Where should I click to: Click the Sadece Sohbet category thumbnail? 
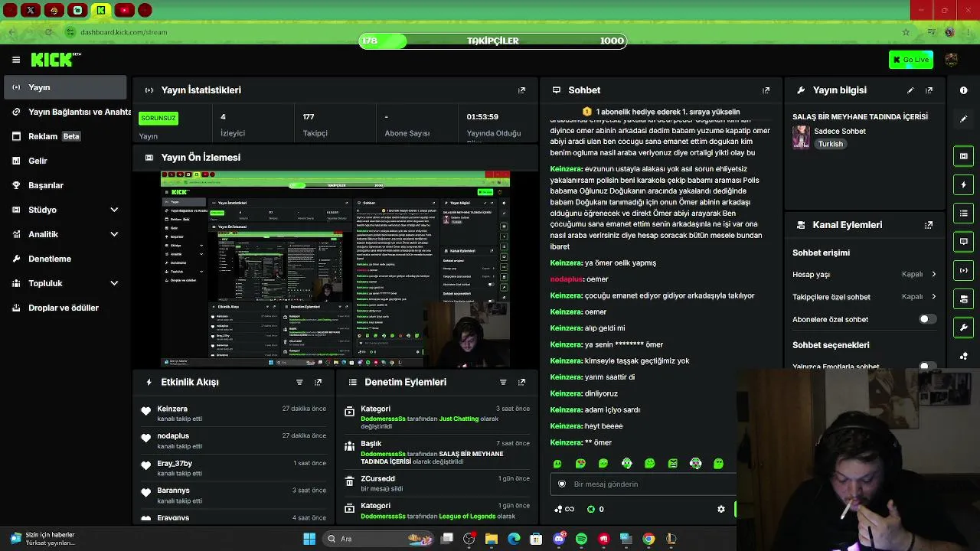click(801, 137)
